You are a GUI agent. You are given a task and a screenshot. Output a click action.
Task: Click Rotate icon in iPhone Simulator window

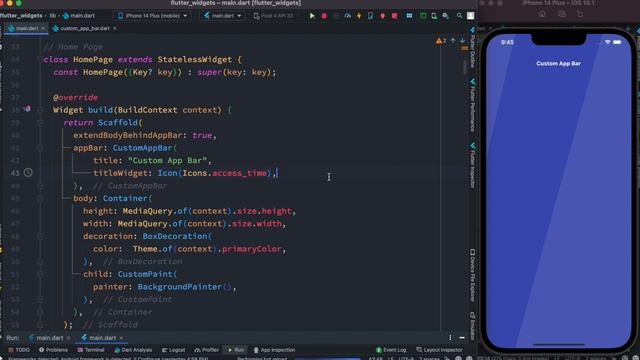(580, 14)
